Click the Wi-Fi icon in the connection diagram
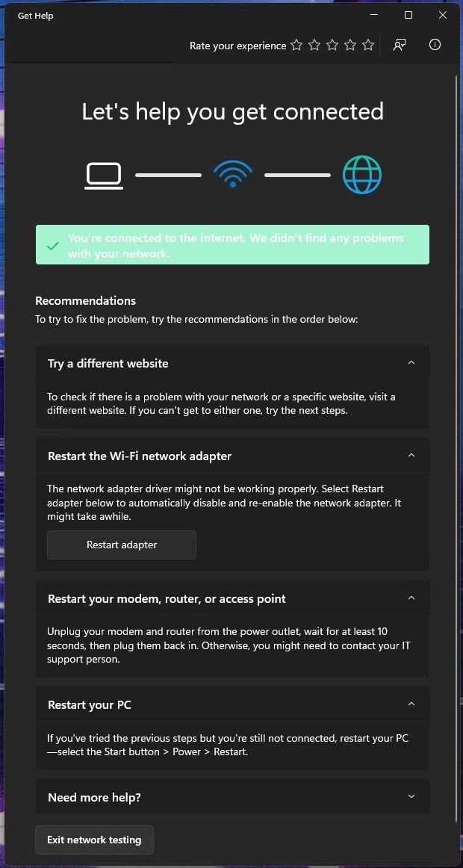 click(x=232, y=173)
